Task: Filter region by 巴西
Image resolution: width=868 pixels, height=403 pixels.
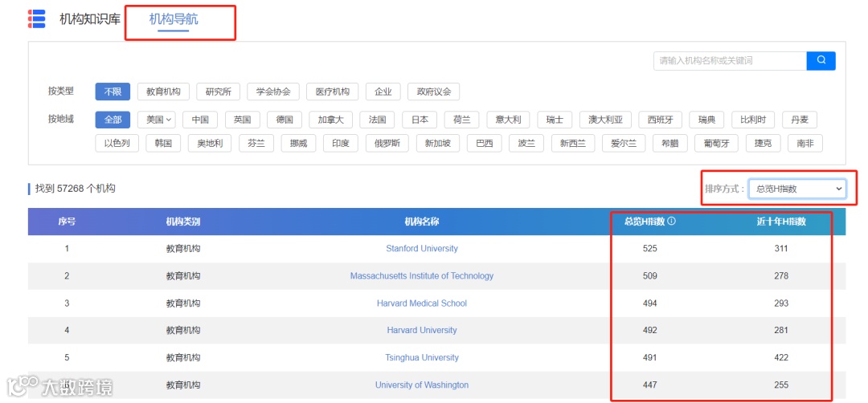Action: (x=485, y=143)
